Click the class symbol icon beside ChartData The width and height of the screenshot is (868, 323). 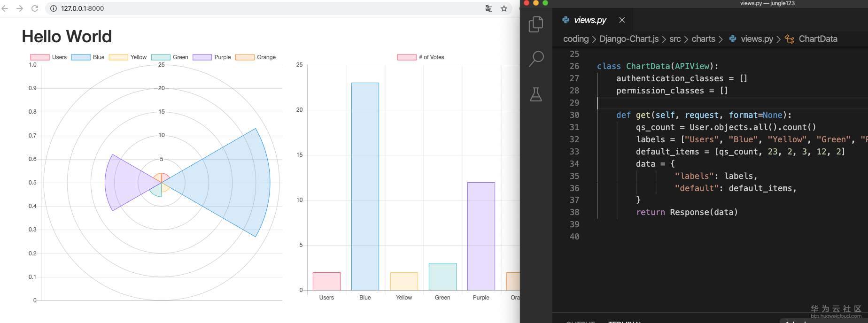click(790, 39)
